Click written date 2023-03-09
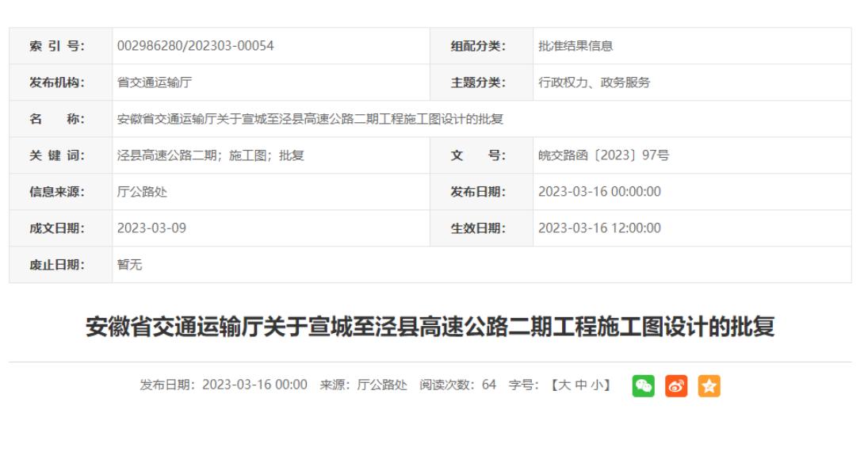Screen dimensions: 868x452 (151, 228)
